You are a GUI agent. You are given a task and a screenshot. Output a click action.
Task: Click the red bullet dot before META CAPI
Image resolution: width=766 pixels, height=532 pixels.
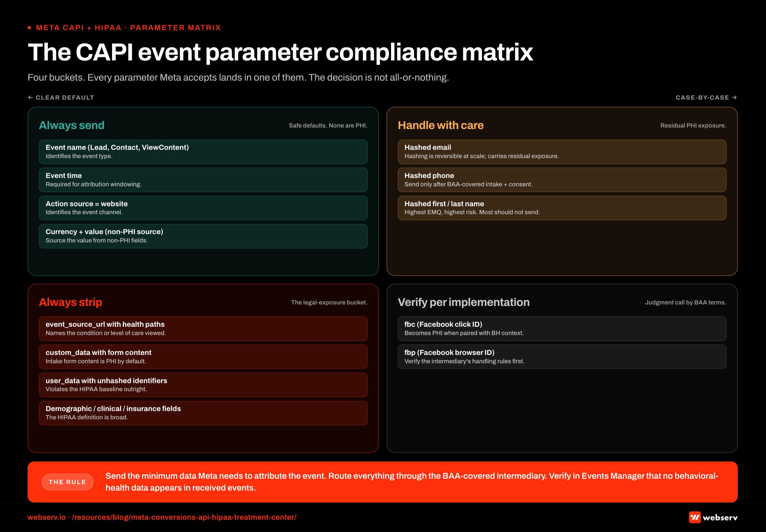[29, 28]
